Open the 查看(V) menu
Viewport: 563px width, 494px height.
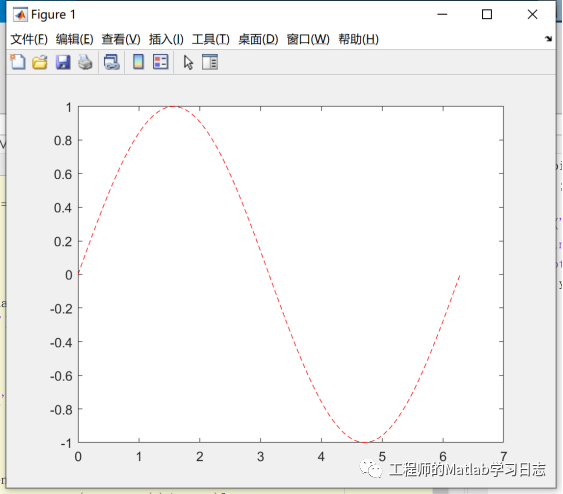121,39
